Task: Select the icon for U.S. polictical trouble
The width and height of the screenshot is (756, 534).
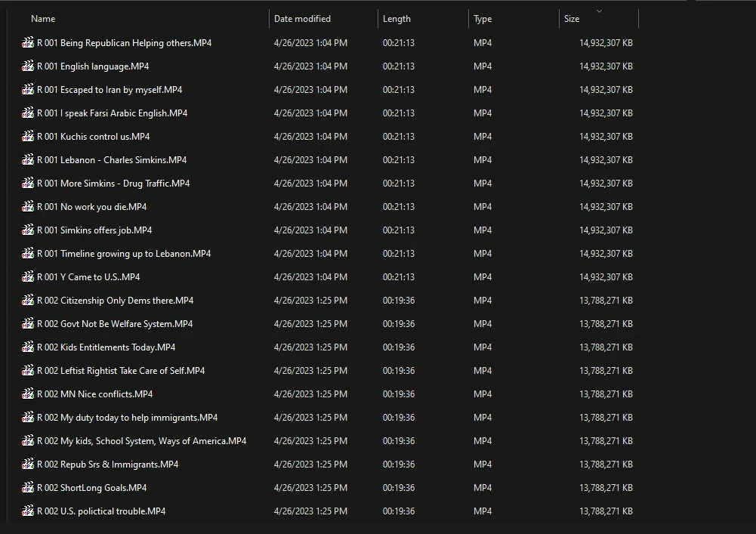Action: click(28, 511)
